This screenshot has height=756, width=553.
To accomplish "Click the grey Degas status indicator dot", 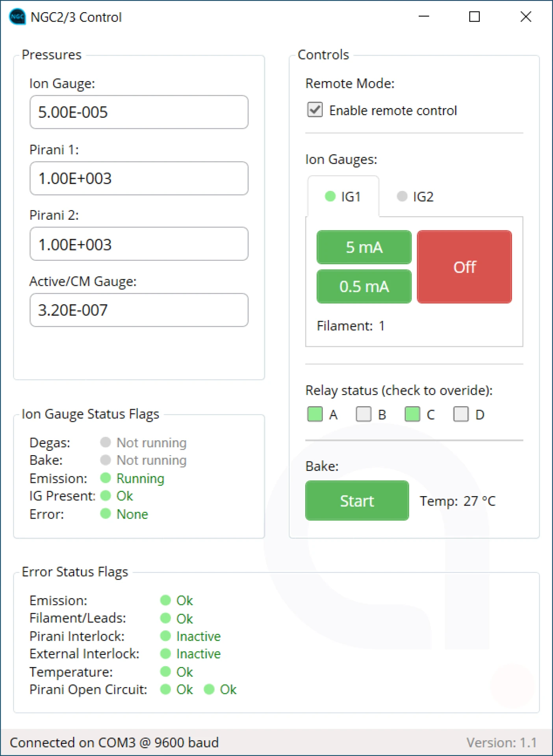I will point(105,442).
